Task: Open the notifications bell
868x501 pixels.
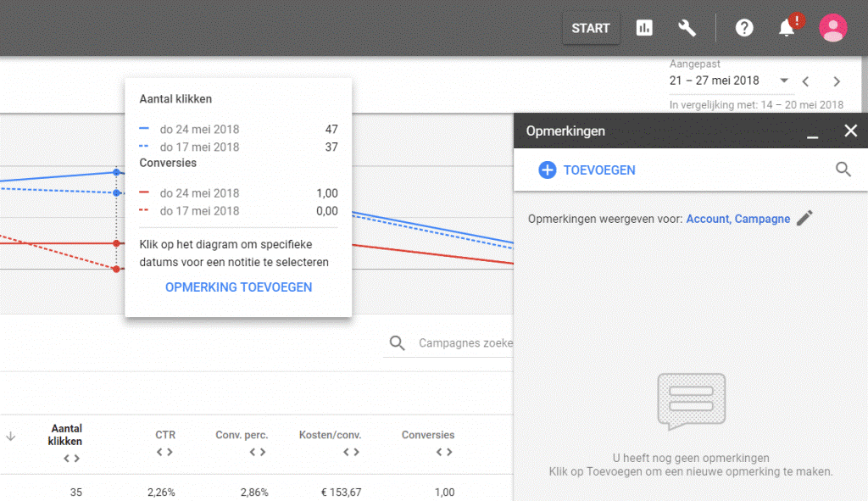Action: (787, 28)
